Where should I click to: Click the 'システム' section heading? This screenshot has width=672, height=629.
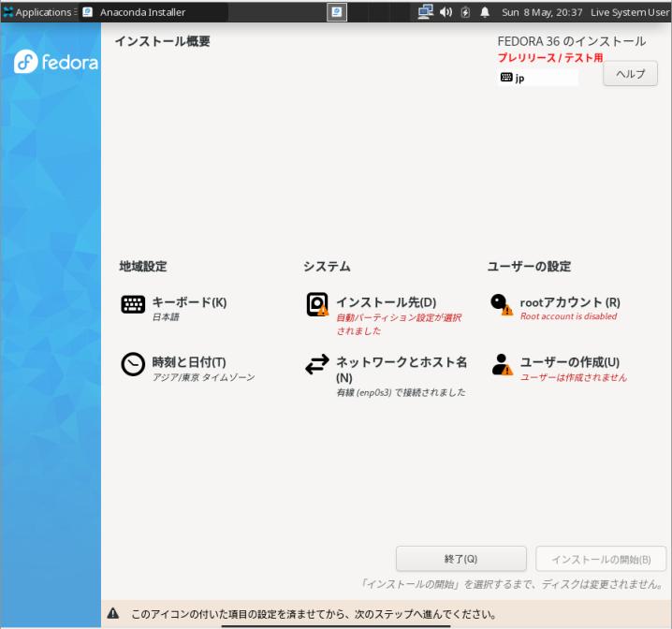[x=327, y=266]
